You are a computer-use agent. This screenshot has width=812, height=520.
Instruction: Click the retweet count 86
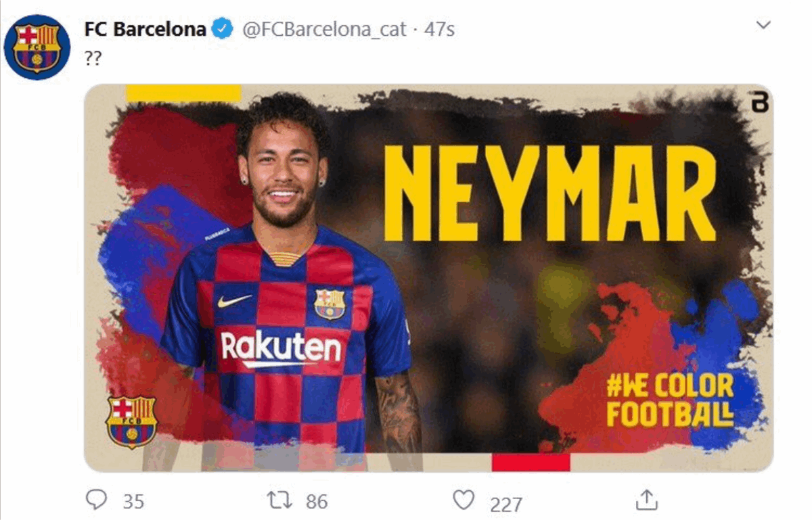(x=317, y=501)
